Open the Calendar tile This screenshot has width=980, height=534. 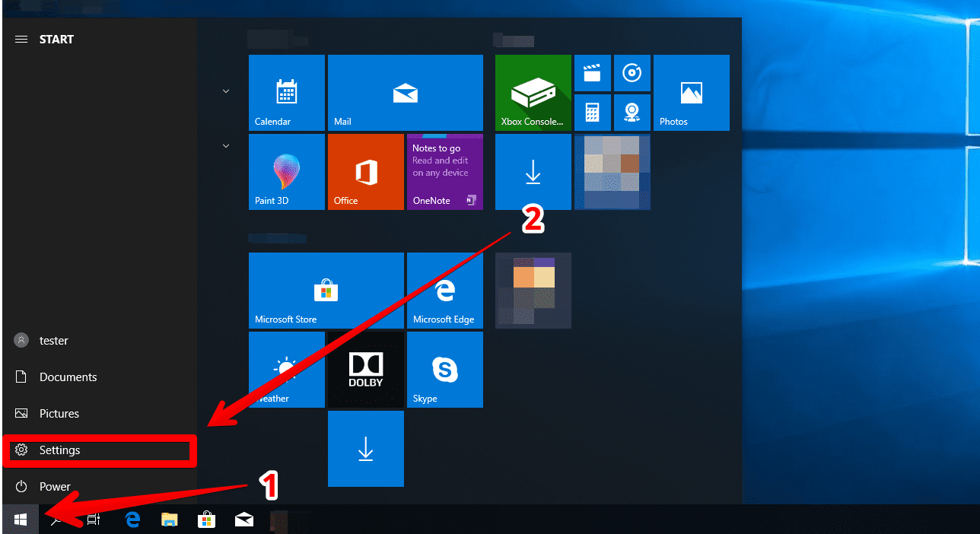[x=287, y=93]
